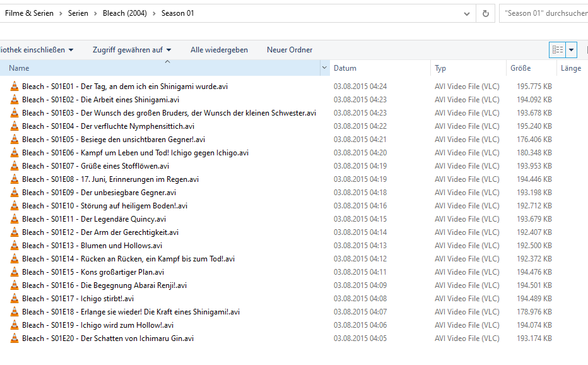Select 'Der Tag, an dem ich ein Shinigami wurde.avi'
This screenshot has height=365, width=588.
(154, 87)
